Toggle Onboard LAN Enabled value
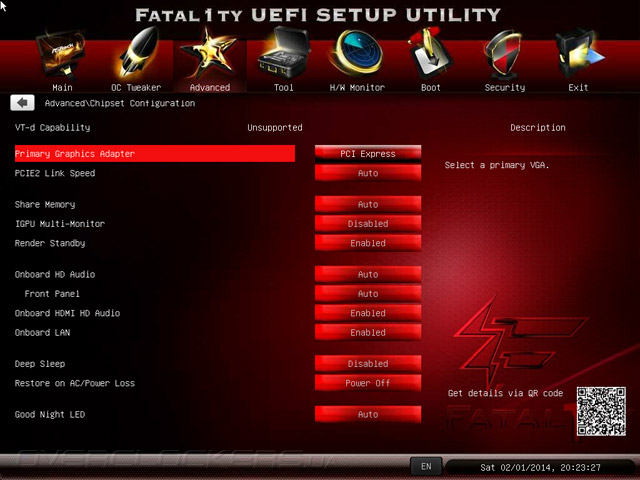The width and height of the screenshot is (640, 480). coord(368,332)
